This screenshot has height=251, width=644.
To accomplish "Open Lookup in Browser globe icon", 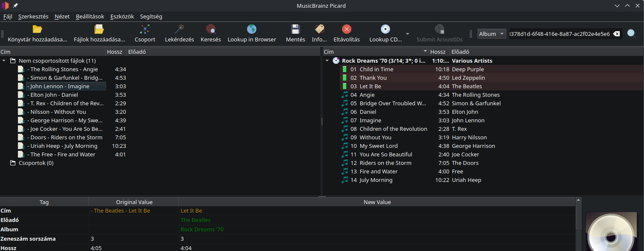I will click(x=252, y=29).
